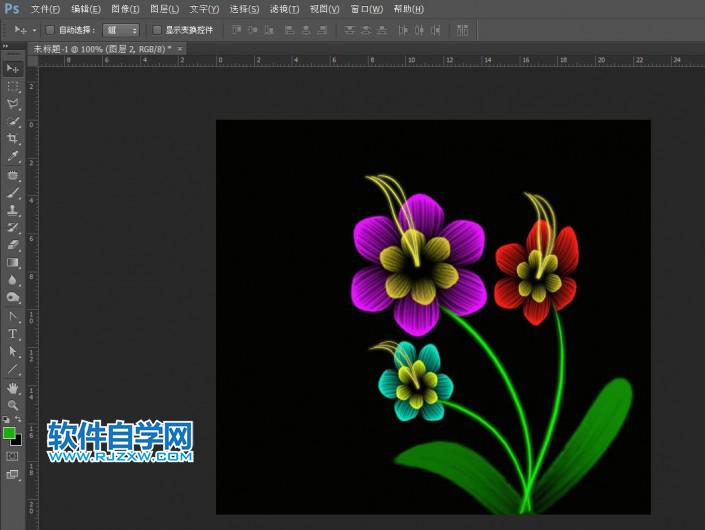This screenshot has height=530, width=705.
Task: Select the Gradient tool
Action: 13,263
